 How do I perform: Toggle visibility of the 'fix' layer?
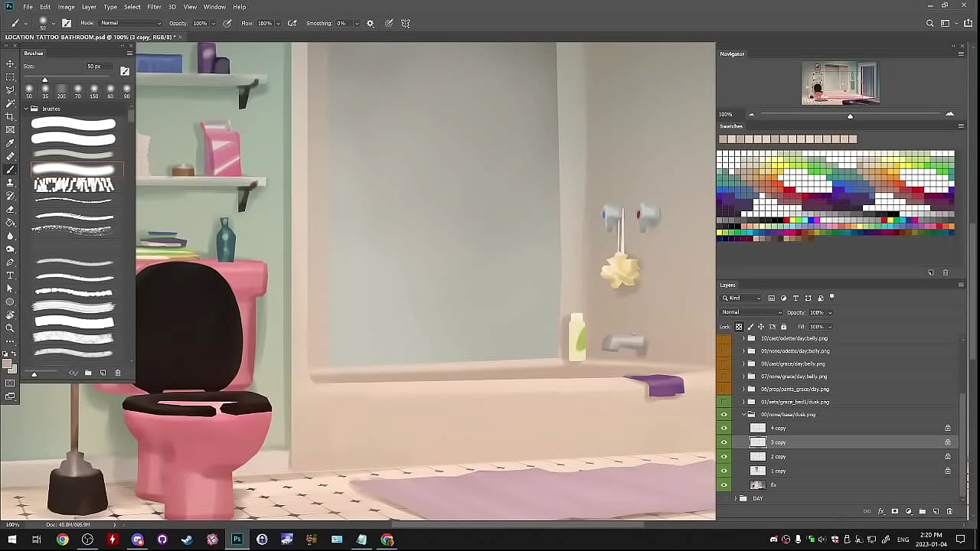724,484
